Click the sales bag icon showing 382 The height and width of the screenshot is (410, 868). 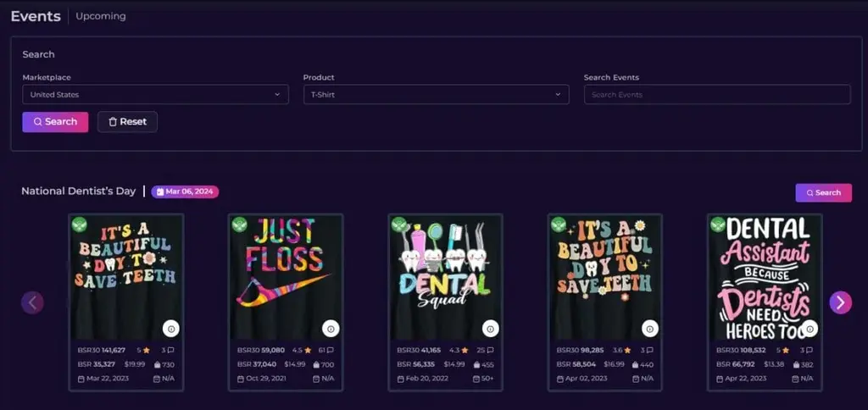point(796,364)
